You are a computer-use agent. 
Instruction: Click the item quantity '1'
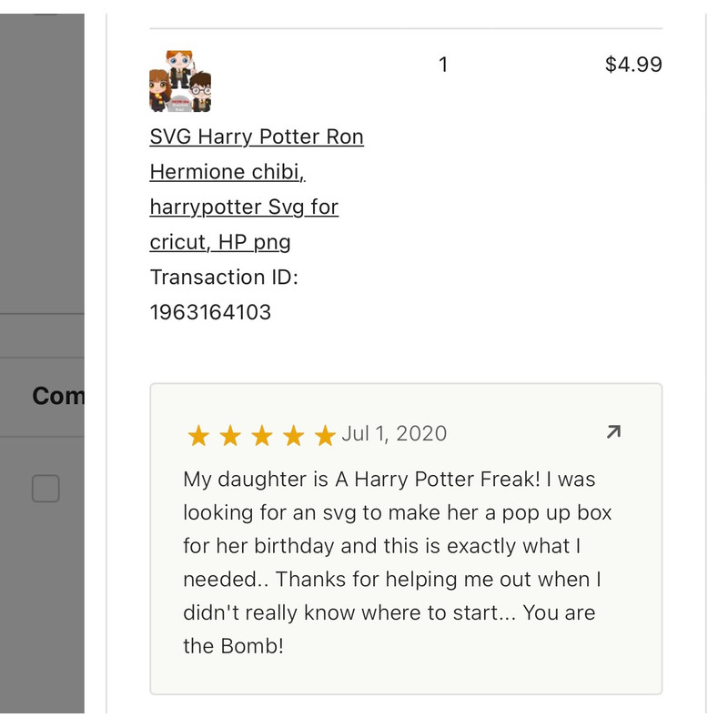(443, 65)
